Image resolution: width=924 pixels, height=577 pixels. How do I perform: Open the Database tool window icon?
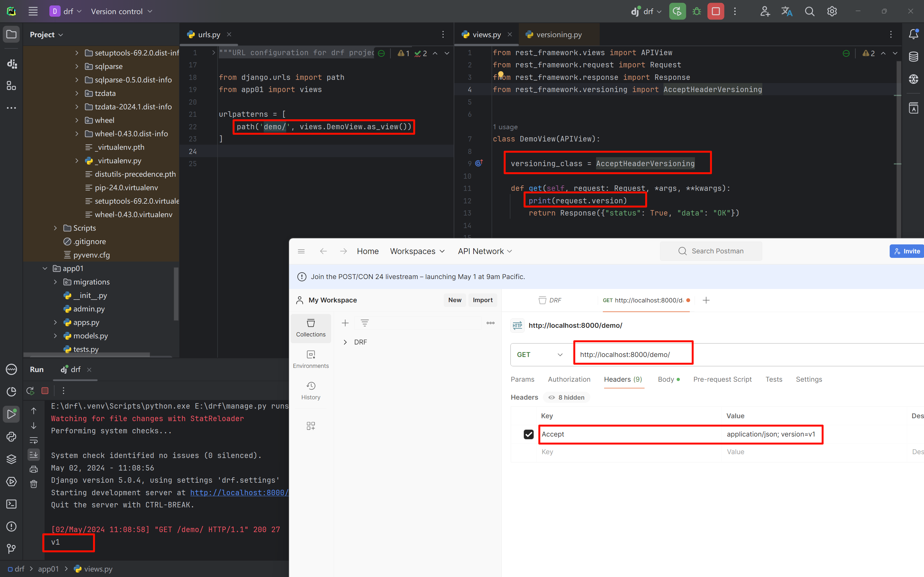pyautogui.click(x=913, y=56)
